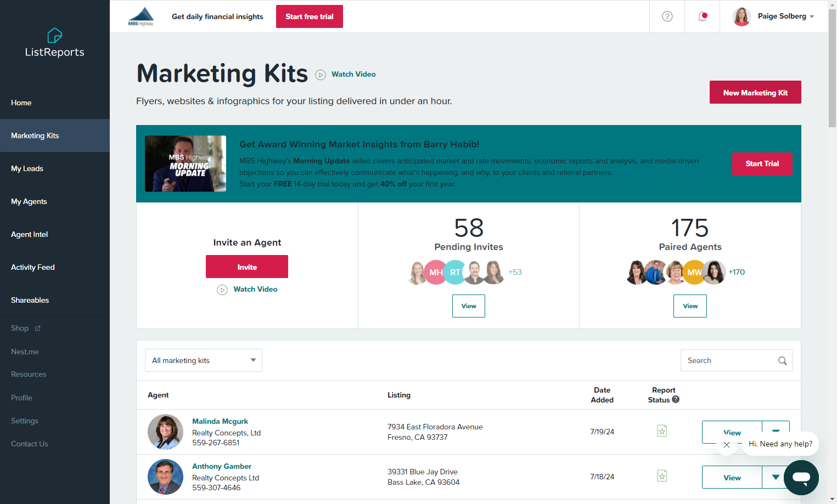Dismiss the 'Need any help?' chat prompt
This screenshot has width=837, height=504.
pos(727,445)
